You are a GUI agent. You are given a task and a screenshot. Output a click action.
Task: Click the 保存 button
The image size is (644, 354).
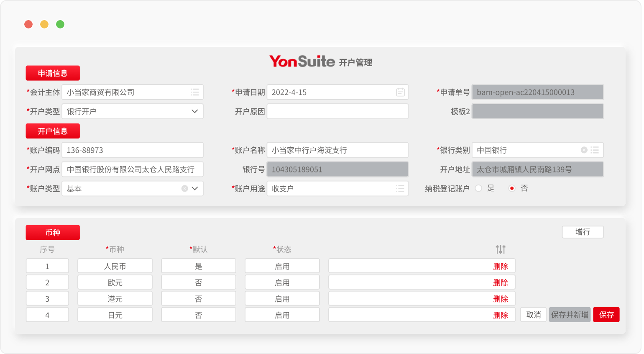[x=606, y=315]
